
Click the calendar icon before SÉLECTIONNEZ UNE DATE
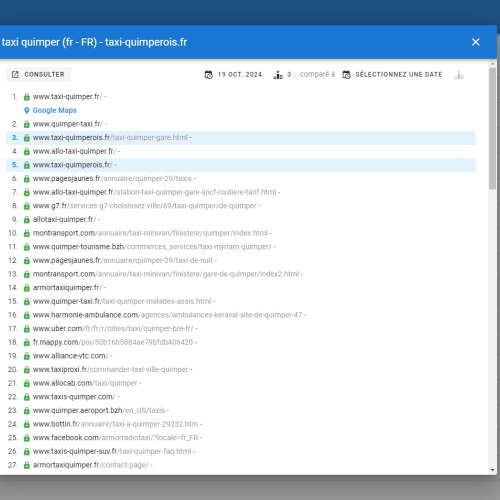[347, 75]
